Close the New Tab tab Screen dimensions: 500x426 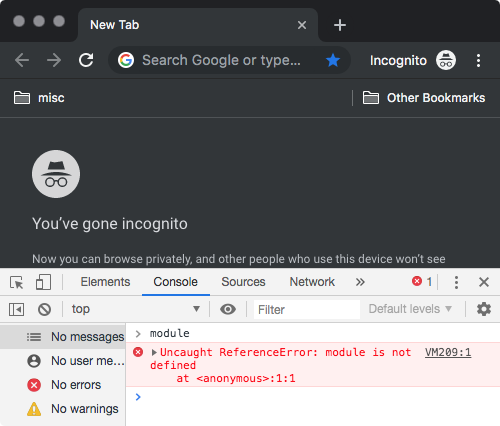(302, 25)
